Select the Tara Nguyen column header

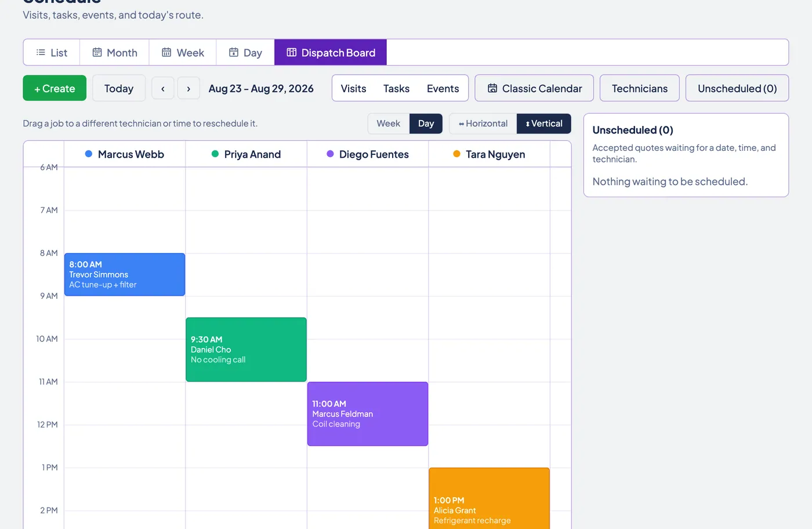point(490,154)
